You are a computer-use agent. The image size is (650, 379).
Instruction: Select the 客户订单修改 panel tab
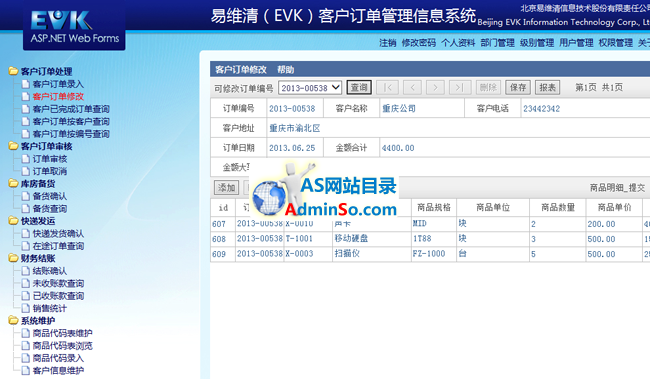[x=241, y=70]
